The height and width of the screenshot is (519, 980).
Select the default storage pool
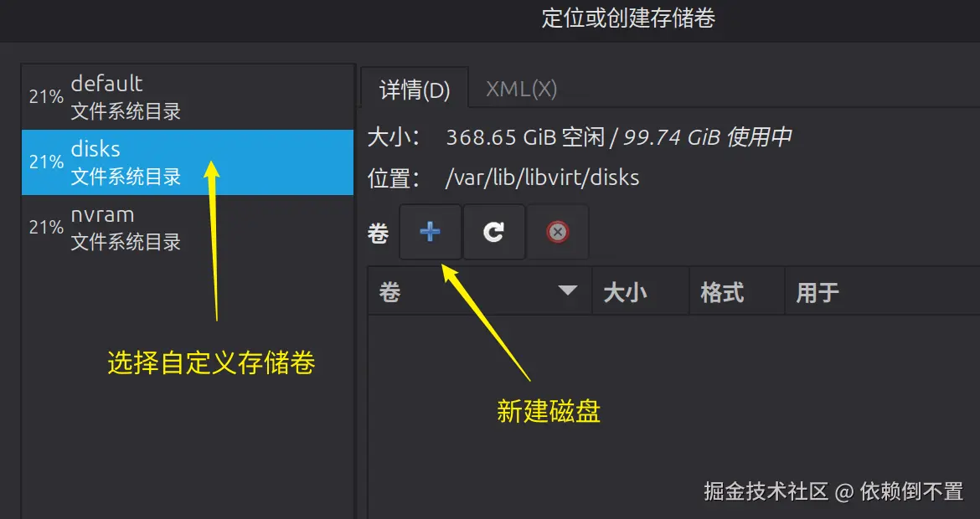[x=188, y=97]
